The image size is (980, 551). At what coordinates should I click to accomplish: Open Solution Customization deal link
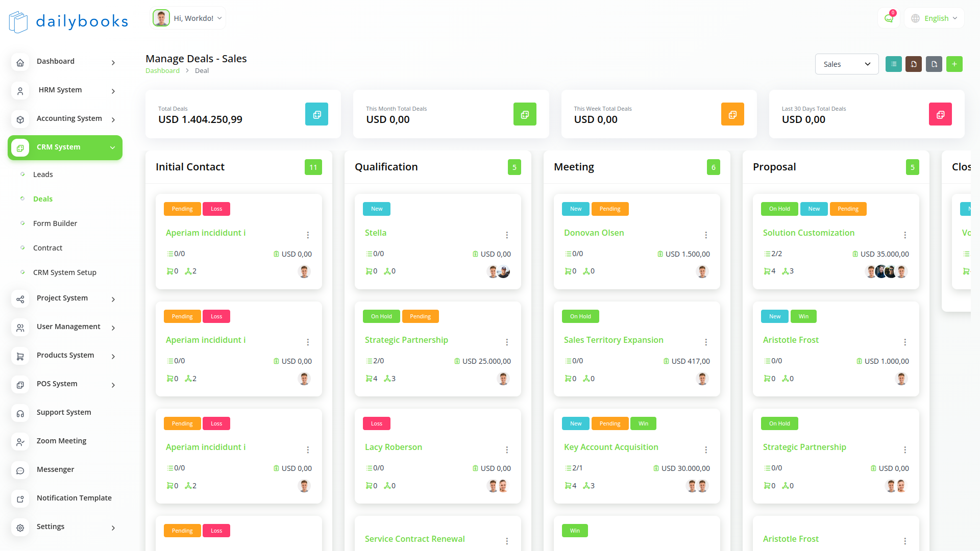(808, 233)
